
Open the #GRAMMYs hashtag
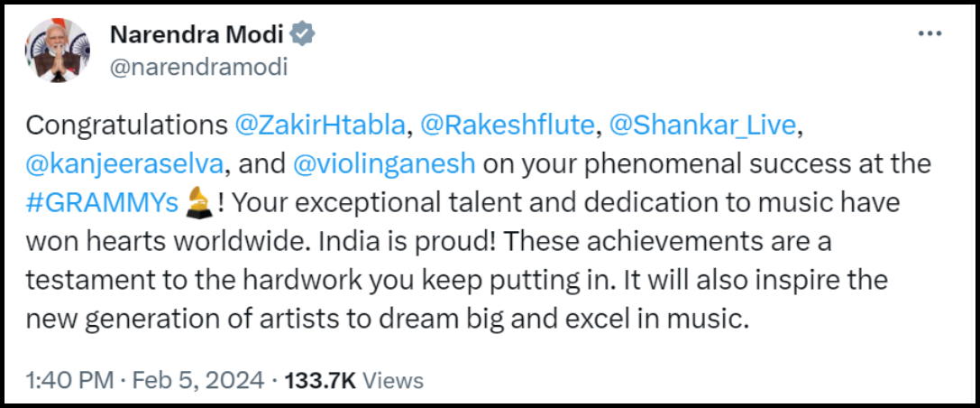coord(101,204)
